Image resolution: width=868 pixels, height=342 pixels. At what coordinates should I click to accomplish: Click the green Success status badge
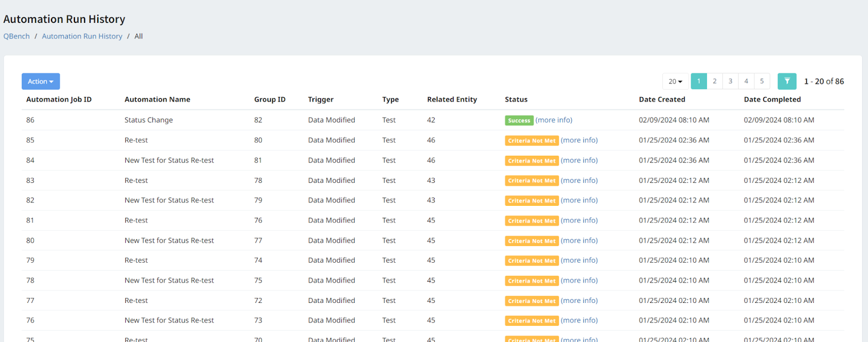point(519,121)
